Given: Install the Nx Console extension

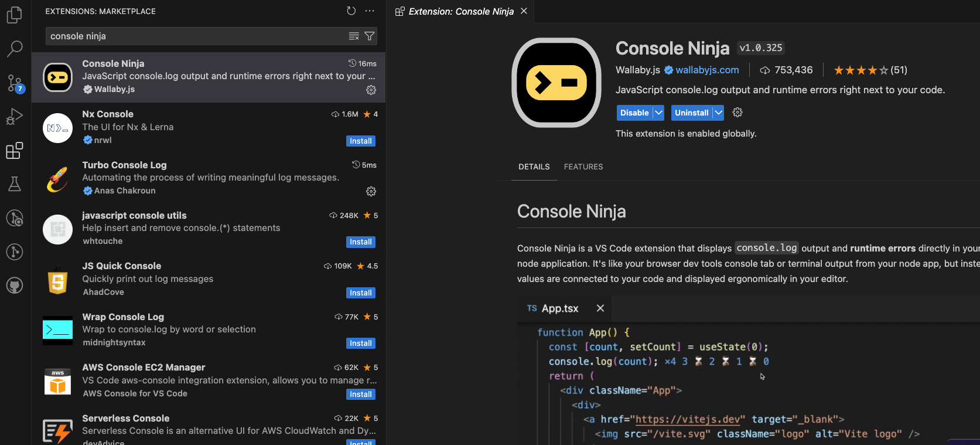Looking at the screenshot, I should tap(361, 141).
